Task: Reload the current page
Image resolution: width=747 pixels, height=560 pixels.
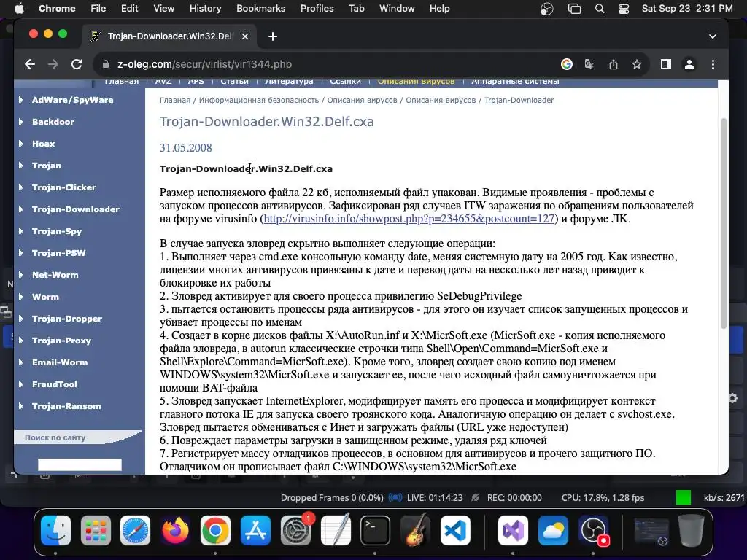Action: tap(76, 64)
